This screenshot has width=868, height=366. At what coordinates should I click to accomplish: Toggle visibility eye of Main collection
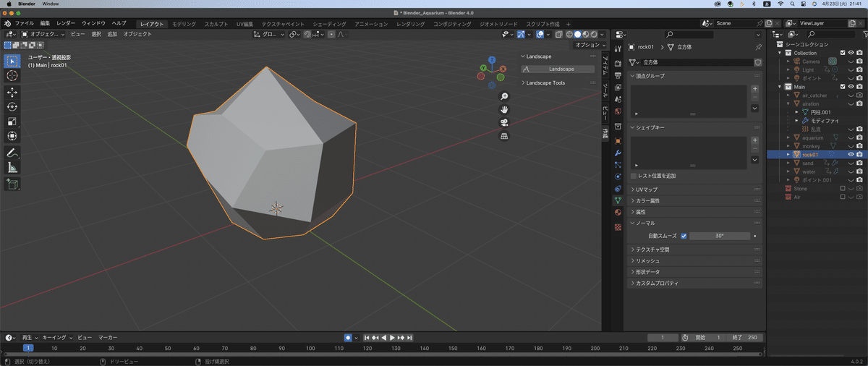851,87
